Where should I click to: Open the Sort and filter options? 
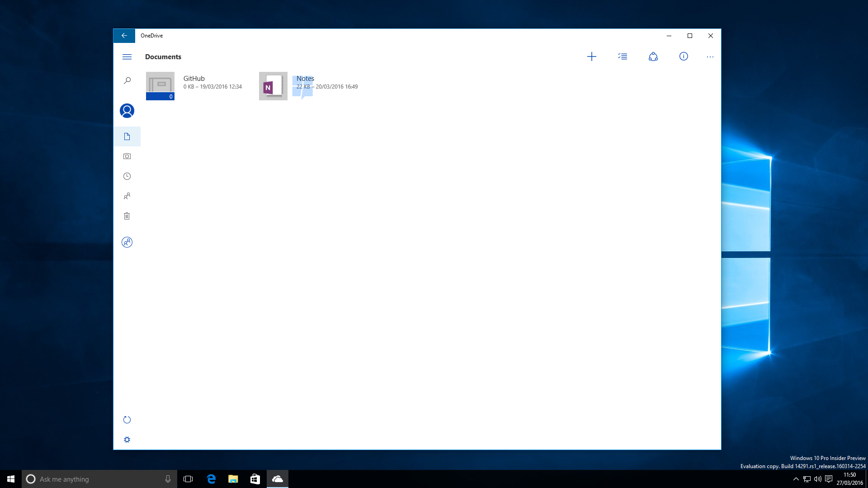(x=623, y=56)
